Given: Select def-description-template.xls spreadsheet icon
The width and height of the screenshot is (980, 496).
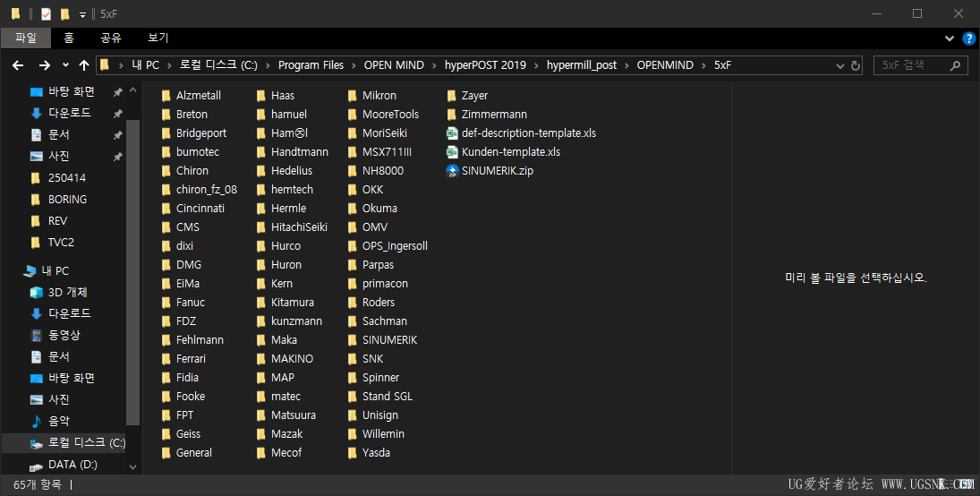Looking at the screenshot, I should [x=452, y=133].
